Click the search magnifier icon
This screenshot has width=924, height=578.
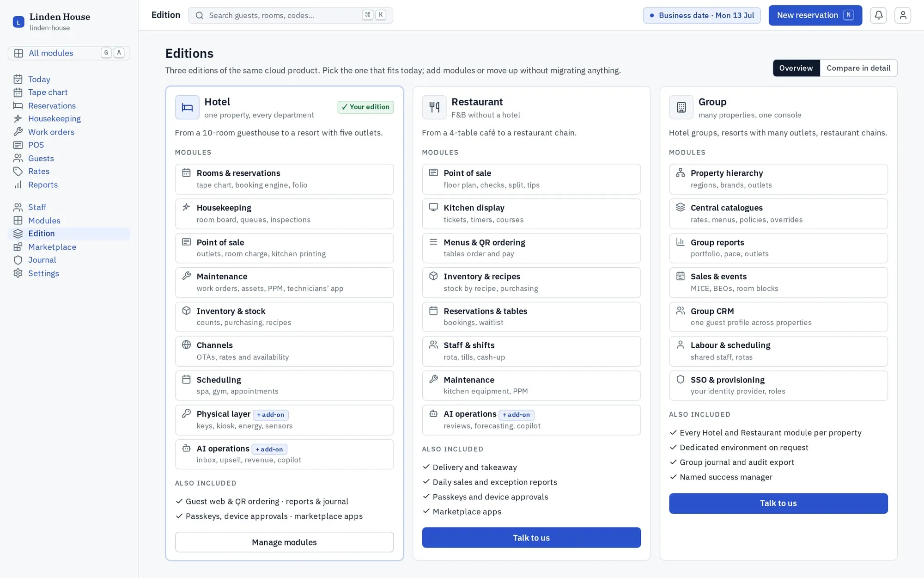click(x=200, y=15)
